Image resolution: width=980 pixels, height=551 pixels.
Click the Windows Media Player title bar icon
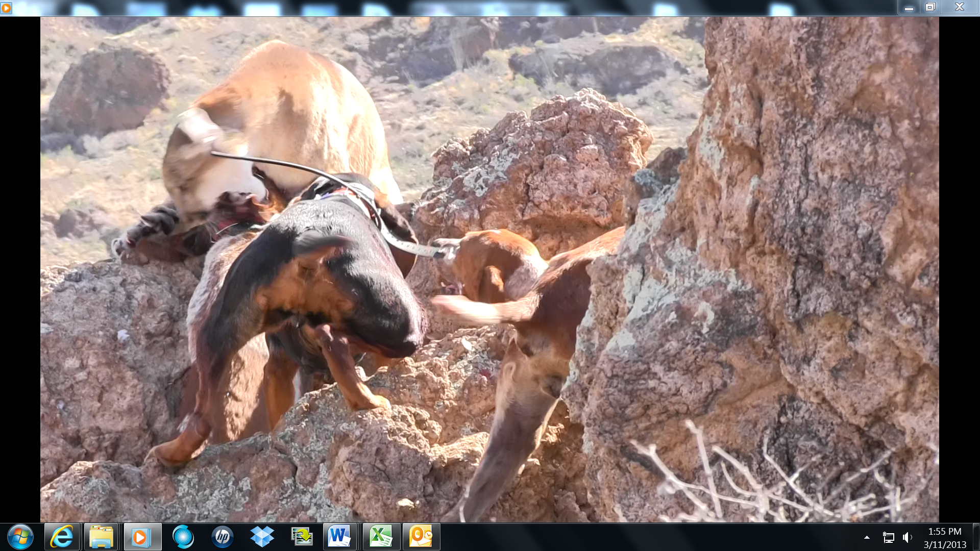coord(6,8)
